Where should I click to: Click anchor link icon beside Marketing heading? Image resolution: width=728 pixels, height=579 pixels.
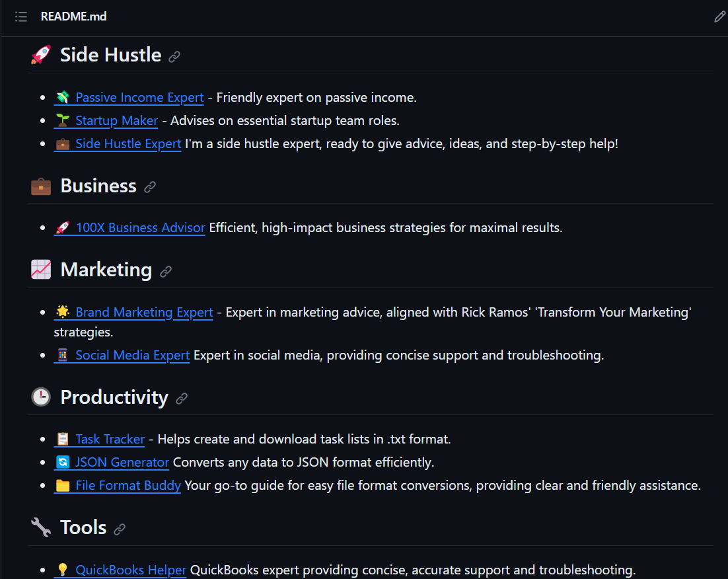pyautogui.click(x=166, y=272)
